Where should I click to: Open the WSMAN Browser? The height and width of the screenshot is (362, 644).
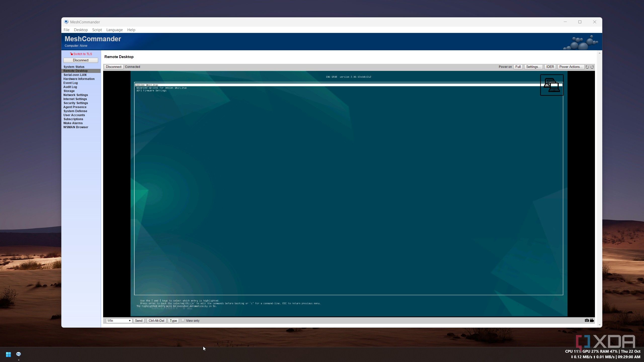(76, 127)
